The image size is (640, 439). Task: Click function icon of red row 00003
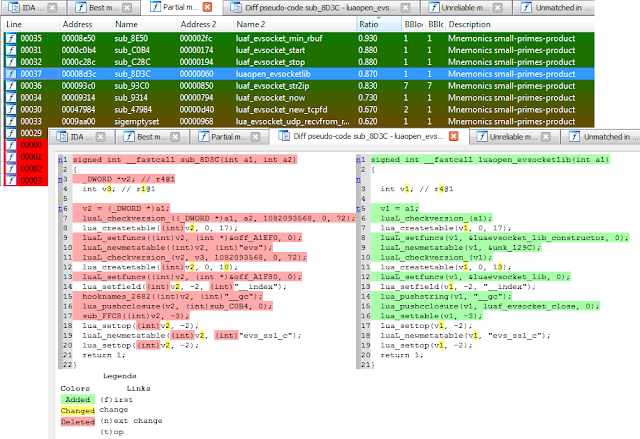click(11, 180)
